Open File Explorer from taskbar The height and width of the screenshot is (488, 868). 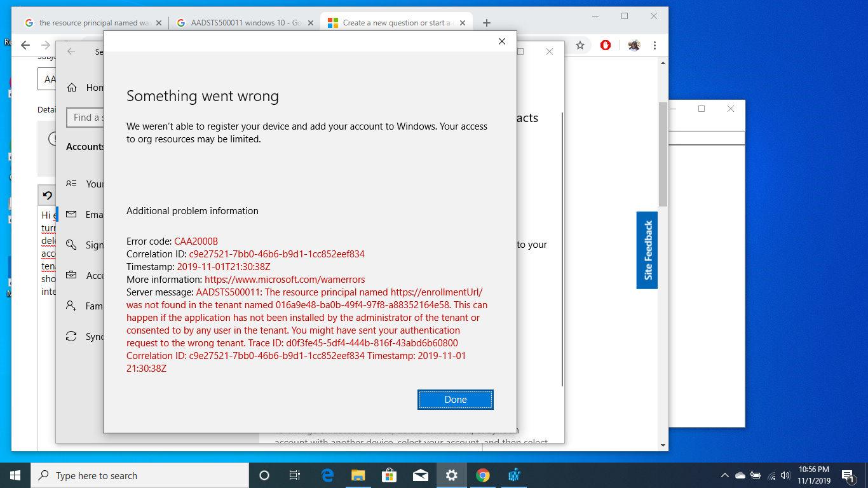tap(358, 475)
